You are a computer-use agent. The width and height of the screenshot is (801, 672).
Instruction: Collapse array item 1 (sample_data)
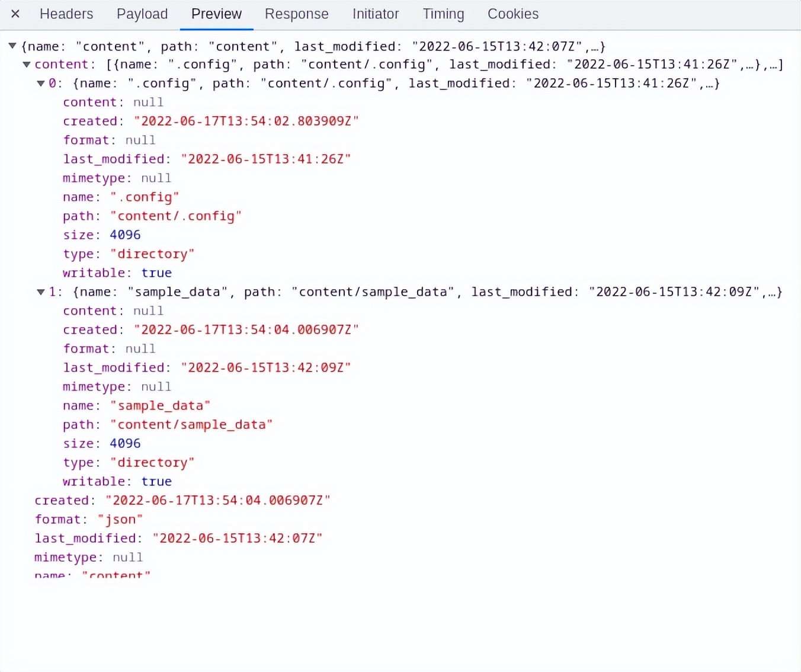40,292
